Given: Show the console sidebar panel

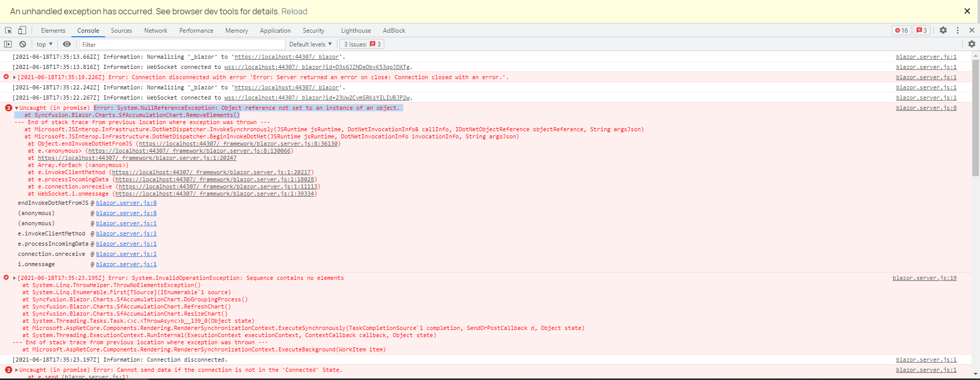Looking at the screenshot, I should coord(8,44).
